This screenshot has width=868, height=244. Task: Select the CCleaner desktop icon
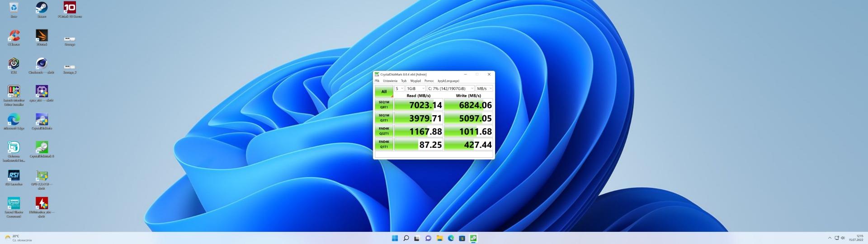(x=14, y=36)
